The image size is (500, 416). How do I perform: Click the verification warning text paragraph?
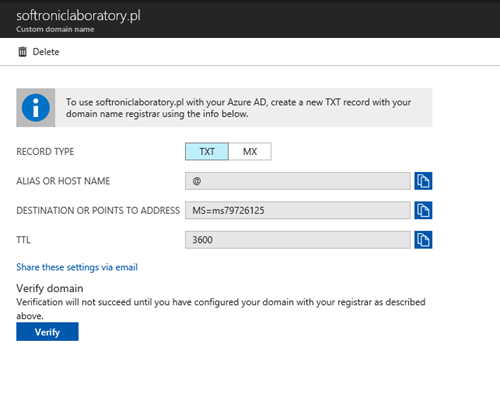coord(221,309)
